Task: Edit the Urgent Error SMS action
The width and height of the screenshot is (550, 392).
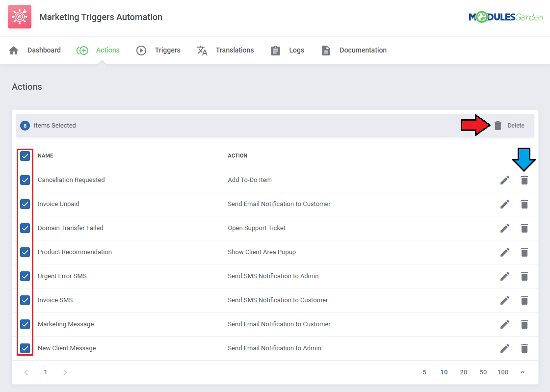Action: pyautogui.click(x=505, y=276)
